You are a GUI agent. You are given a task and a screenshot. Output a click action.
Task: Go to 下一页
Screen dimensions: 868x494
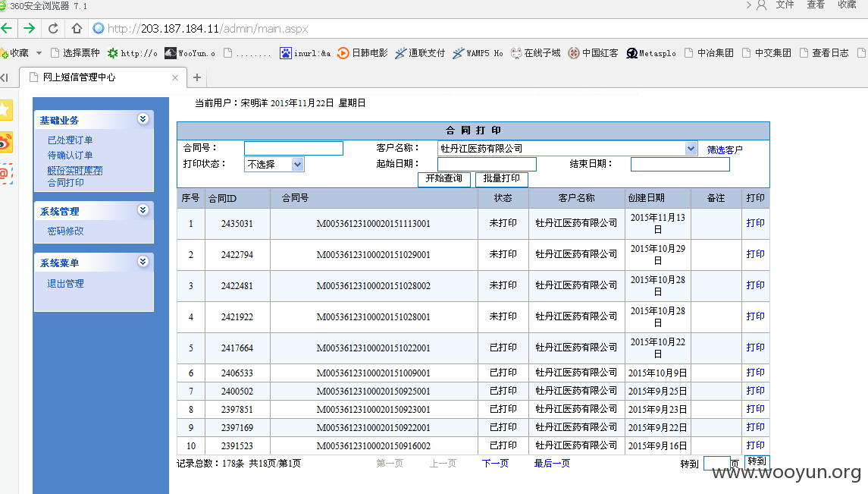click(495, 463)
